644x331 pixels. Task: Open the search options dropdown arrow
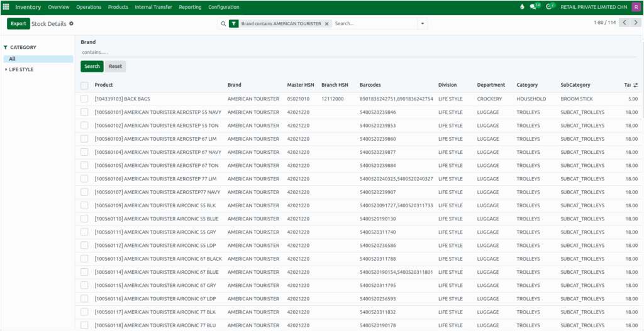tap(422, 24)
